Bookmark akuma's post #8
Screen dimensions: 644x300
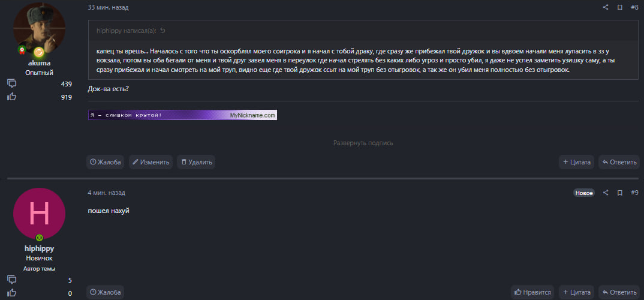click(x=619, y=7)
